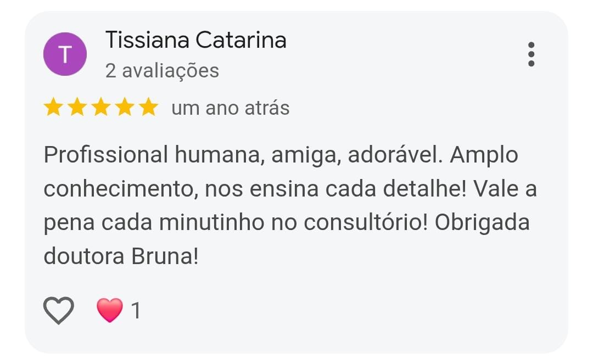The height and width of the screenshot is (364, 593).
Task: Open reviewer name Tissiana Catarina
Action: tap(195, 40)
